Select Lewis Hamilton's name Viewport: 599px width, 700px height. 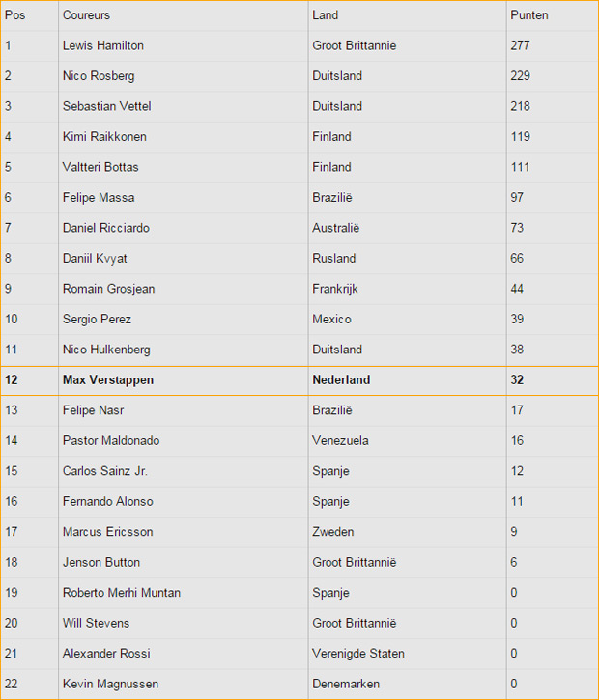103,45
